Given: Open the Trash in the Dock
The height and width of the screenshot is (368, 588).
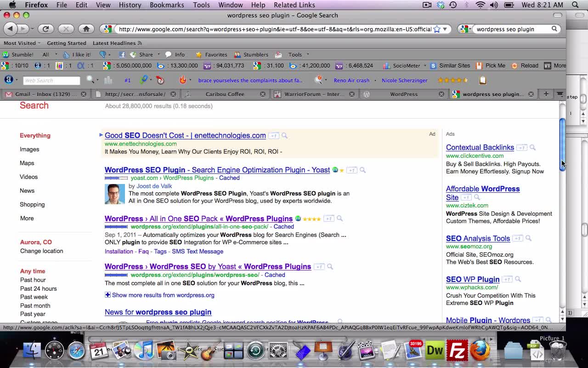Looking at the screenshot, I should click(558, 351).
